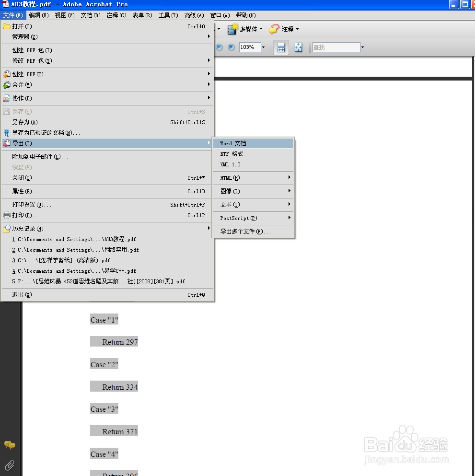Viewport: 475px width, 476px height.
Task: Open the 查找 search options dropdown arrow
Action: pyautogui.click(x=363, y=47)
